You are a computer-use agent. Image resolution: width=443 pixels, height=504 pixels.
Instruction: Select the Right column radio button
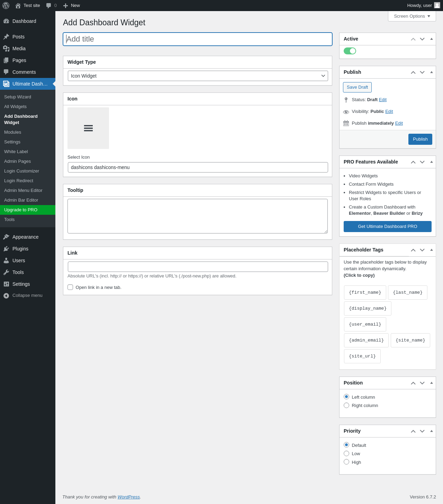pyautogui.click(x=346, y=405)
